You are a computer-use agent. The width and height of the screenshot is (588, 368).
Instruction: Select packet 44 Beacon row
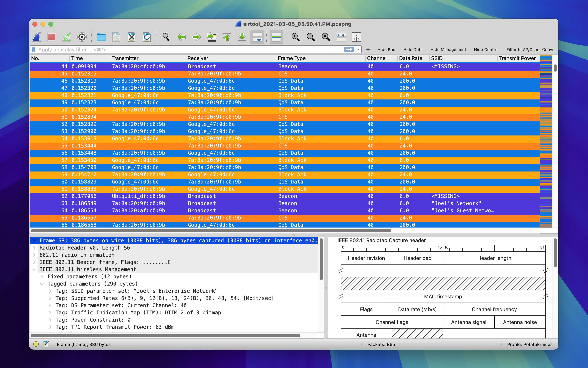[284, 66]
